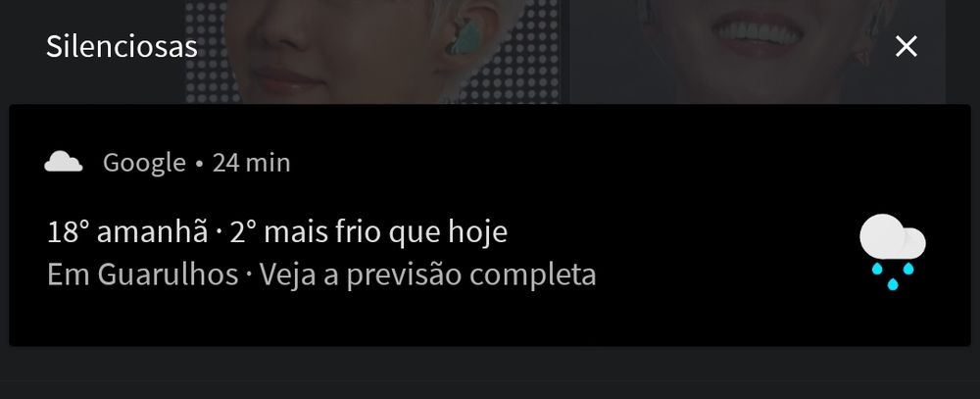Tap the right smiling photo thumbnail

pos(758,51)
